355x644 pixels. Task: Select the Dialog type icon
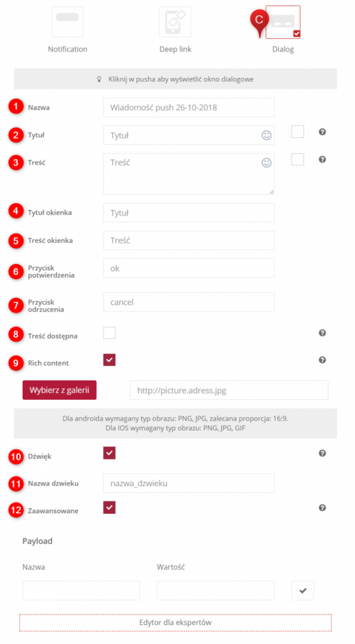[283, 22]
